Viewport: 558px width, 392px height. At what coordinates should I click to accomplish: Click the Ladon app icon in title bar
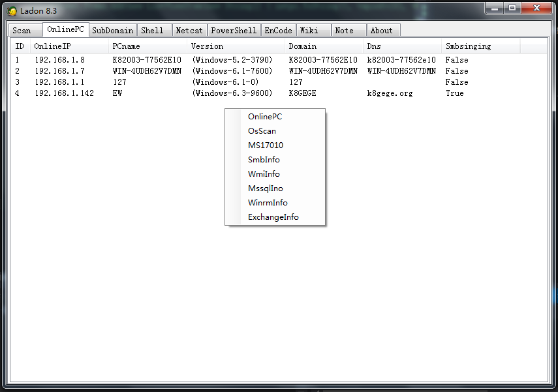tap(12, 11)
